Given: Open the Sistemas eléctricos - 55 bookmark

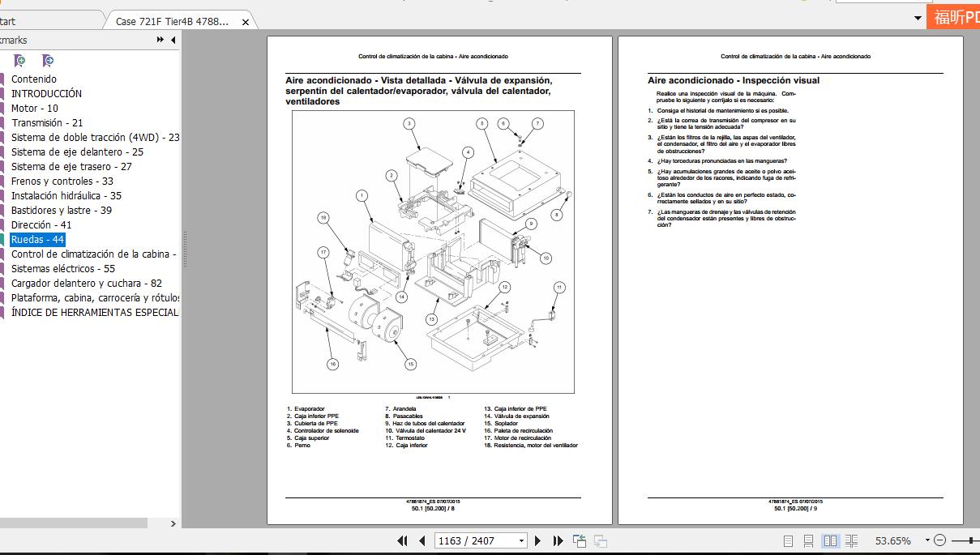Looking at the screenshot, I should (62, 268).
